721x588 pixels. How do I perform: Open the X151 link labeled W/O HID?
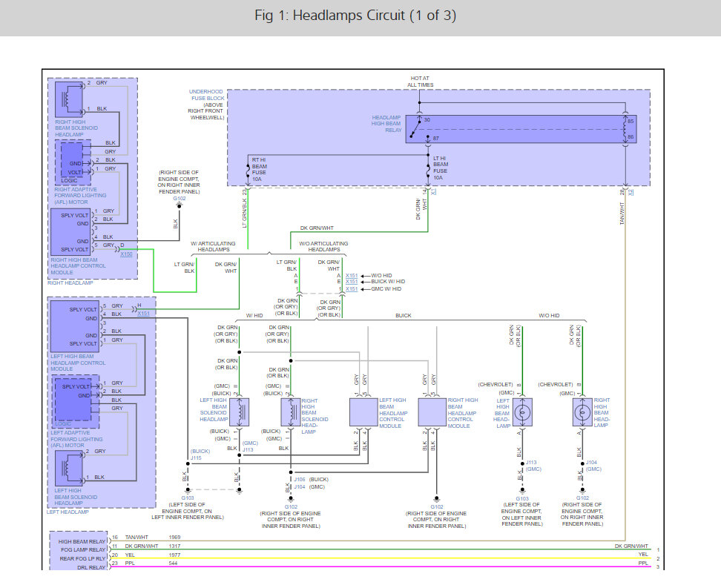coord(352,276)
